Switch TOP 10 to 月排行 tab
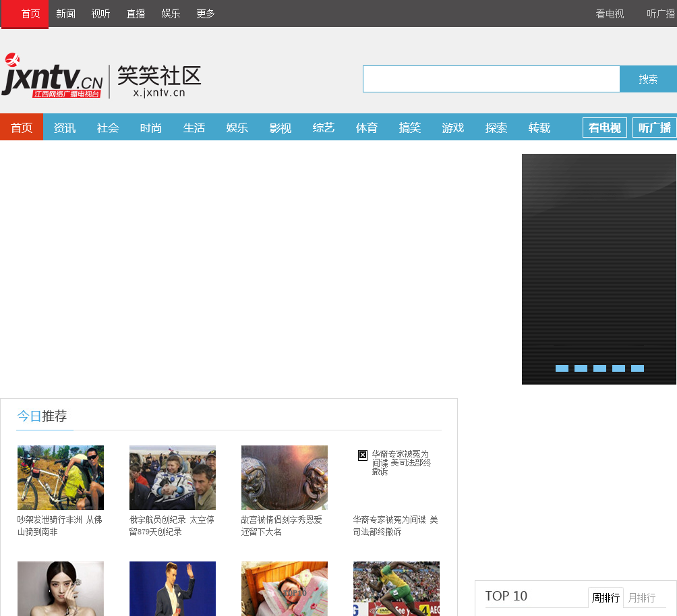 [641, 597]
